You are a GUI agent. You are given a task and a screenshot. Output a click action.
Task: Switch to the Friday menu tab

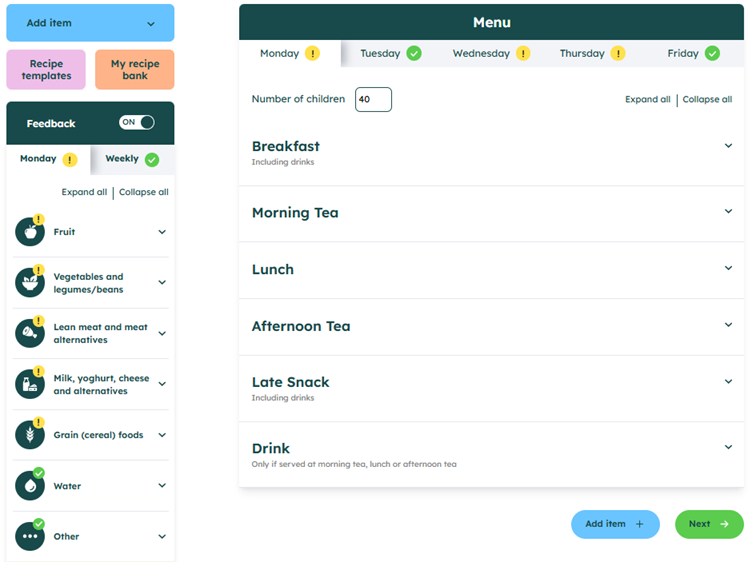point(693,53)
